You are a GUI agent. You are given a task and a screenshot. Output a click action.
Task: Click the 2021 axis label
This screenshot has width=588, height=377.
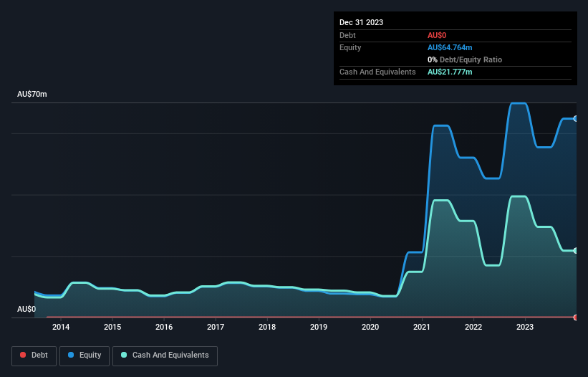pyautogui.click(x=422, y=327)
